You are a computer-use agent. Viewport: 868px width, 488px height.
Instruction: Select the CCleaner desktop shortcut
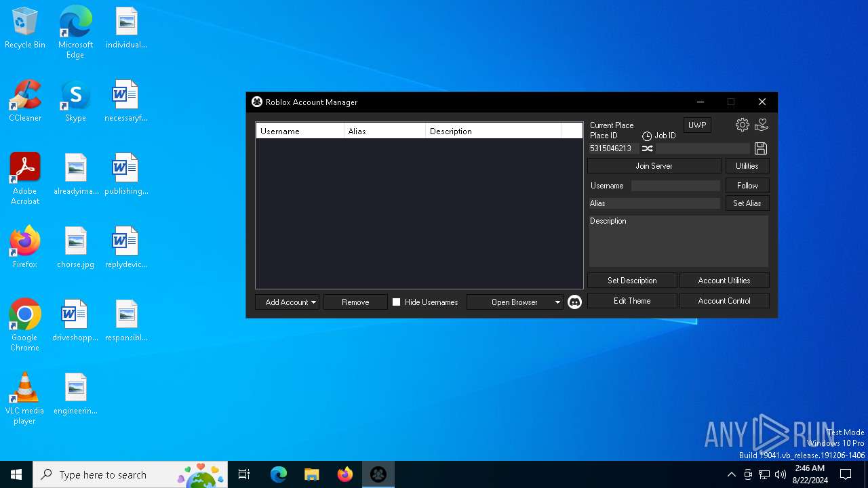pyautogui.click(x=25, y=102)
